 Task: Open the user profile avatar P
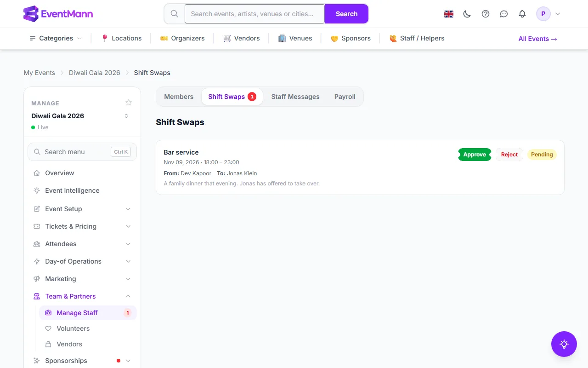click(543, 14)
